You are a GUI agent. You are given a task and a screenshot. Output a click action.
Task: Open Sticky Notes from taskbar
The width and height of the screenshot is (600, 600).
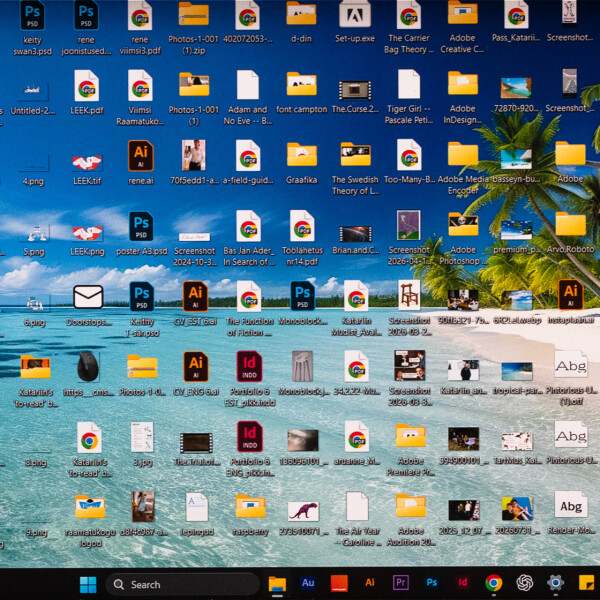tap(586, 583)
